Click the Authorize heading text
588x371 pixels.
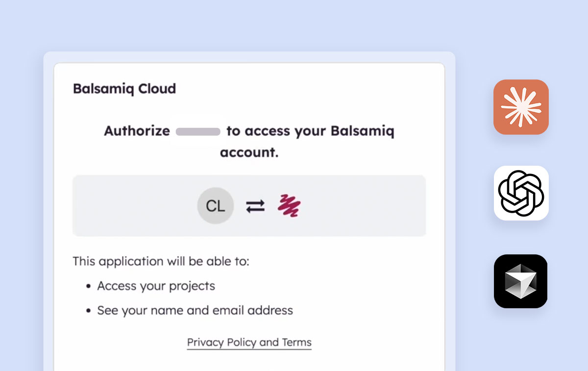point(136,131)
